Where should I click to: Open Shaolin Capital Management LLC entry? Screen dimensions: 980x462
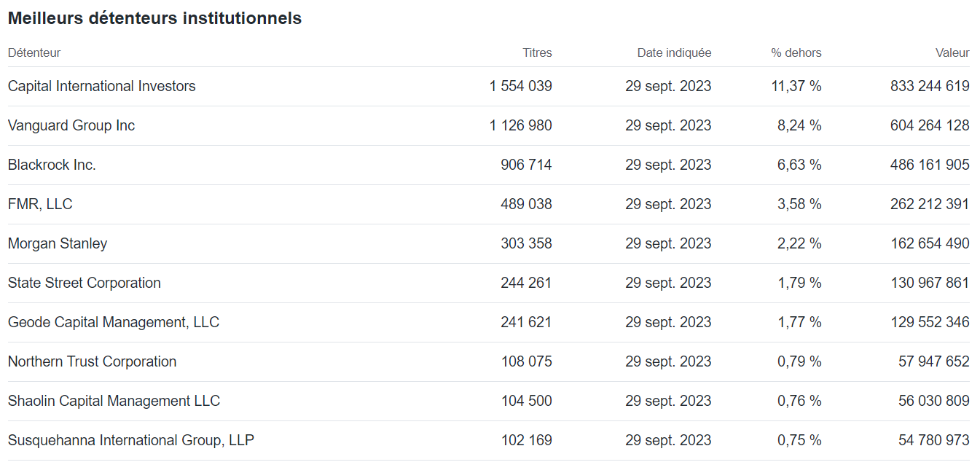(114, 401)
